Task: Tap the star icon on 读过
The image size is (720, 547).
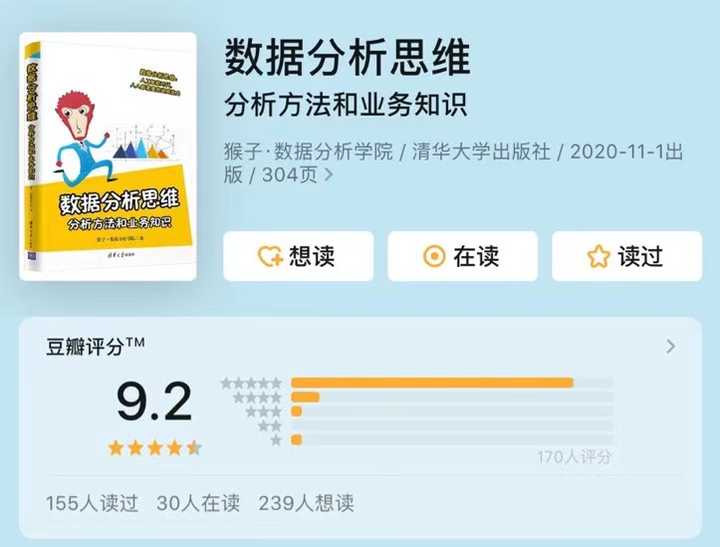Action: click(598, 256)
